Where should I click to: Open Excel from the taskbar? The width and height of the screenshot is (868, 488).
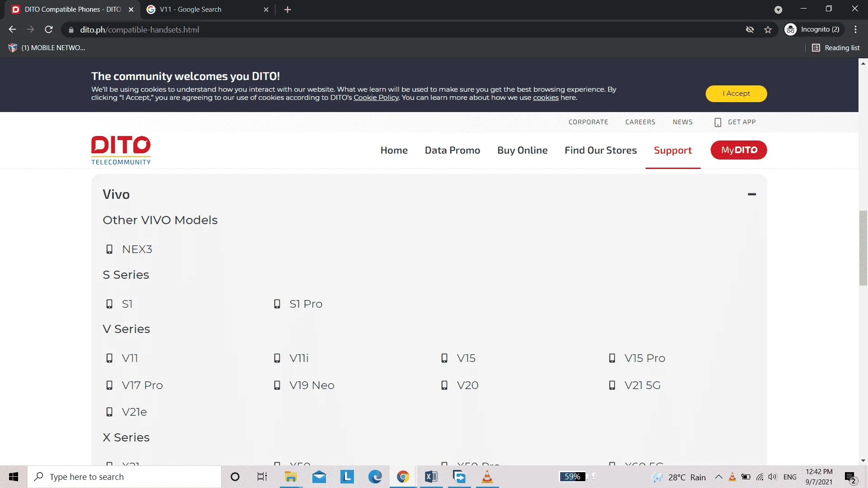tap(431, 477)
